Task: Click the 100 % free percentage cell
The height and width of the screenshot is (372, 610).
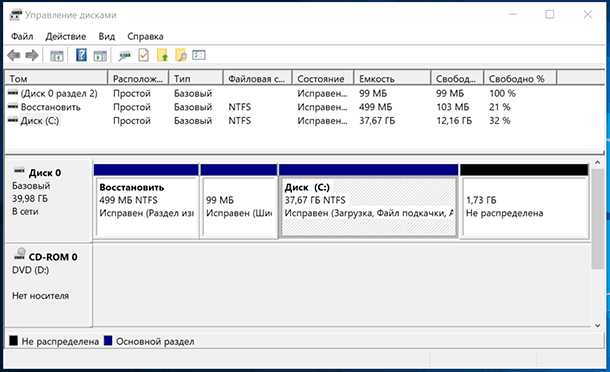Action: pos(502,93)
